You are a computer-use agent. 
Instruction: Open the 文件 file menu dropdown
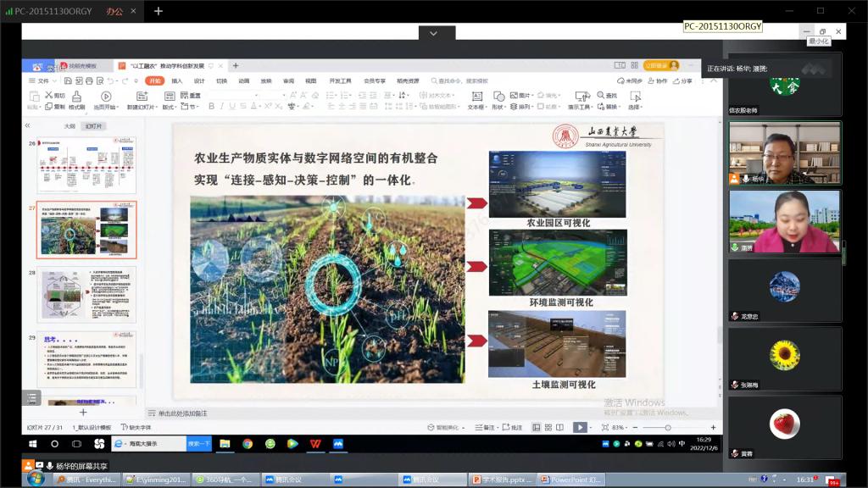coord(42,80)
